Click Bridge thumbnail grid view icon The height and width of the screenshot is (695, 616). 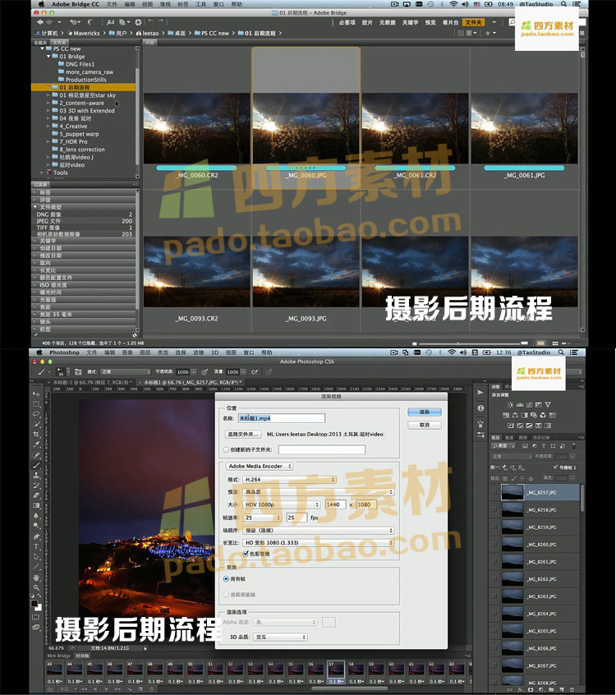tap(540, 343)
